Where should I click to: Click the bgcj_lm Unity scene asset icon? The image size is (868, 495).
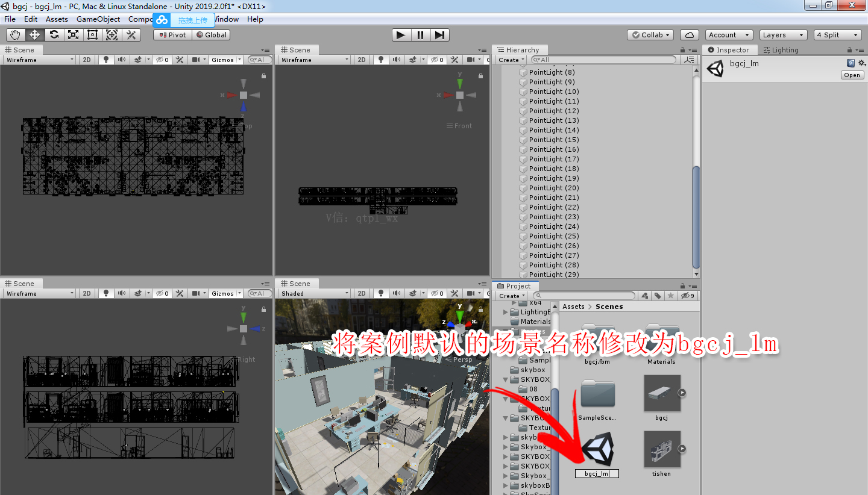point(597,448)
